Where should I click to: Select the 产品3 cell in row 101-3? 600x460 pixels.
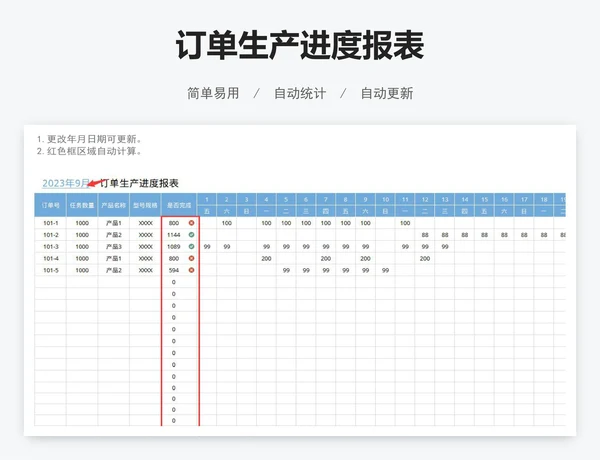[x=114, y=247]
